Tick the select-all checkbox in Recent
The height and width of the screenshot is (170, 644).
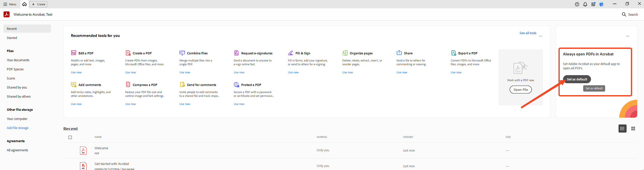click(x=70, y=137)
